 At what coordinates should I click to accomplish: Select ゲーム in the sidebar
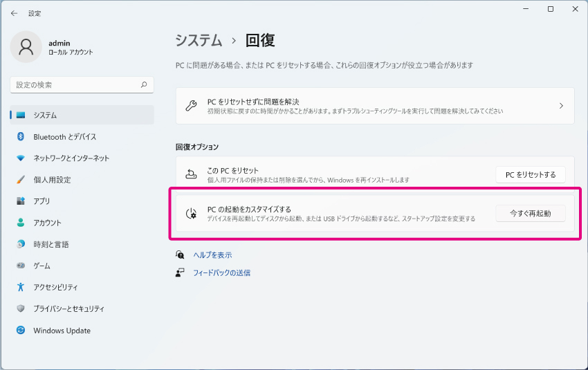[x=82, y=266]
